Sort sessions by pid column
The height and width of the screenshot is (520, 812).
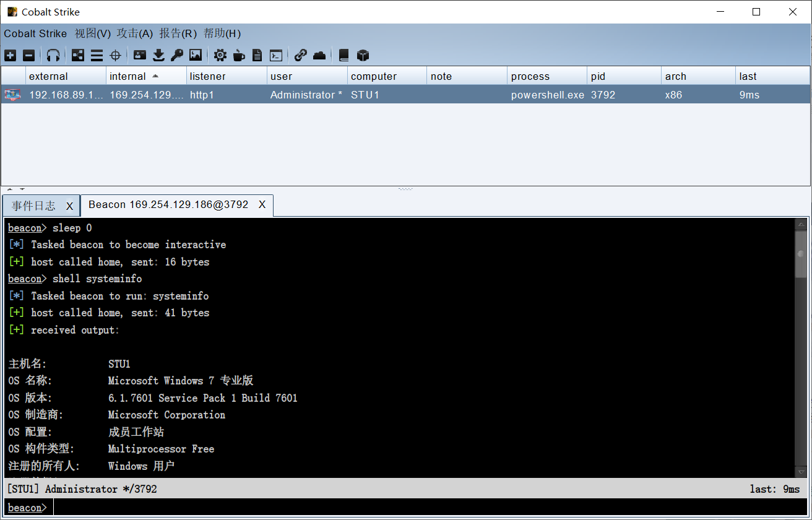tap(624, 76)
